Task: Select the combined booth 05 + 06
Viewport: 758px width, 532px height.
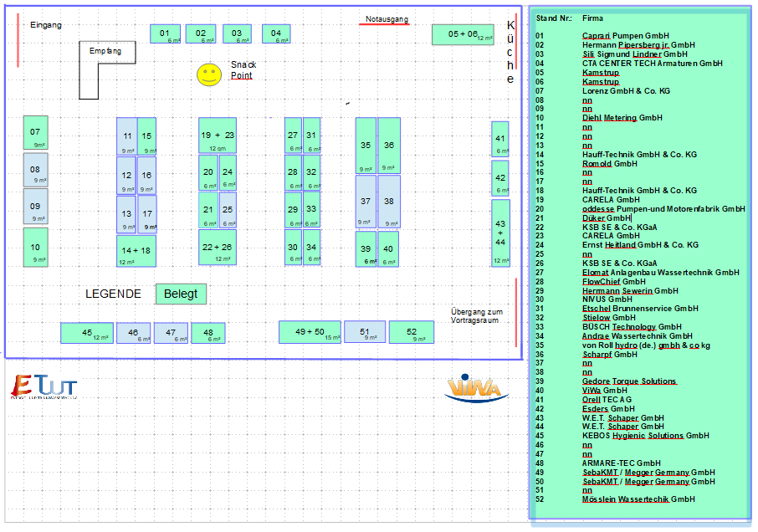Action: coord(464,34)
